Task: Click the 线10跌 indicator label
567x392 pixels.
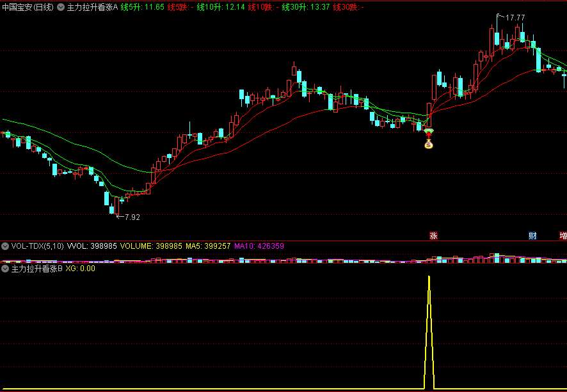Action: 263,7
